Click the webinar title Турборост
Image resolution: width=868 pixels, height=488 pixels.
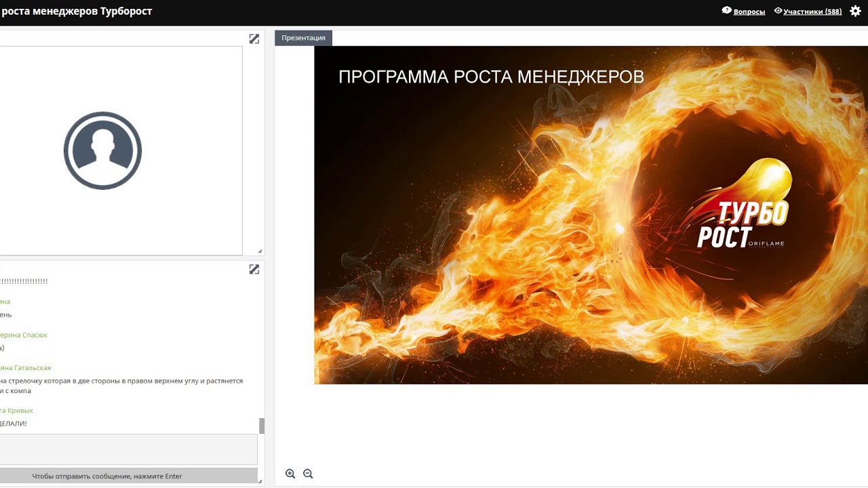click(76, 11)
